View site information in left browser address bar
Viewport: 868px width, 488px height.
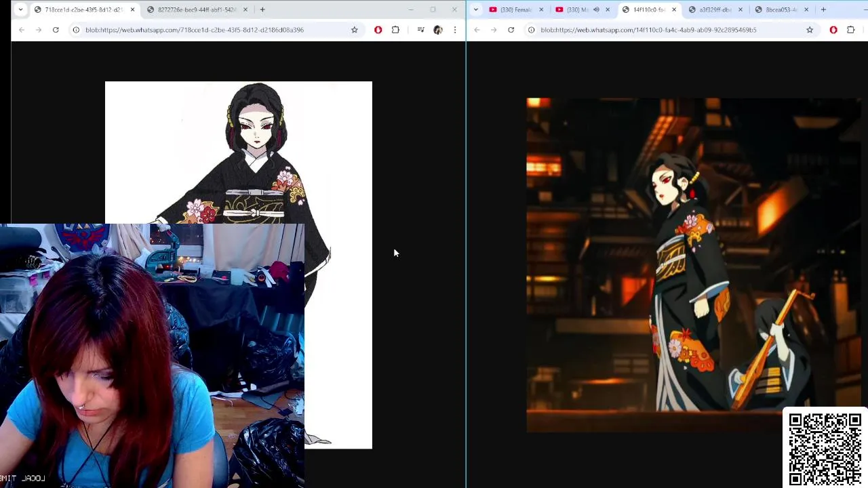pos(76,30)
